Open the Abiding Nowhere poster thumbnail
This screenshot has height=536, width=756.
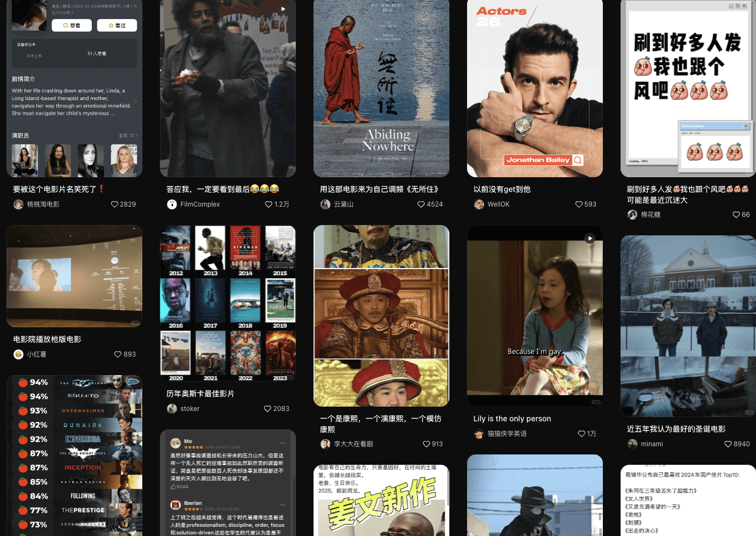coord(381,89)
